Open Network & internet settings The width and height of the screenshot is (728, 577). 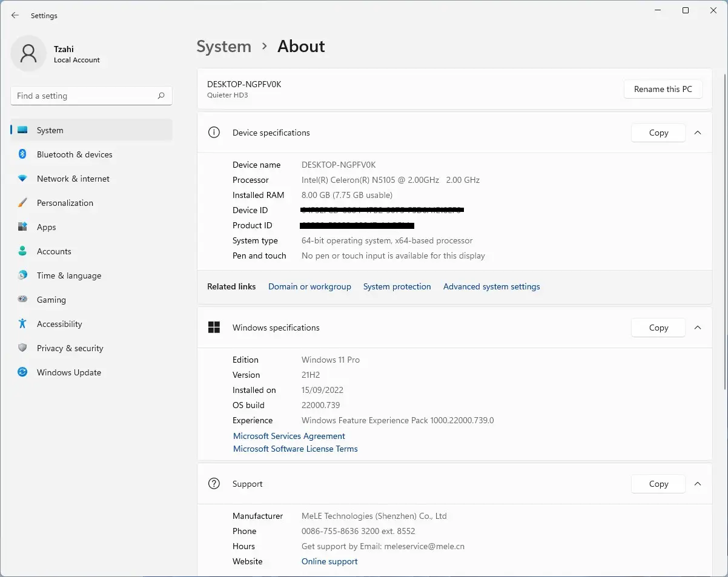[x=91, y=179]
